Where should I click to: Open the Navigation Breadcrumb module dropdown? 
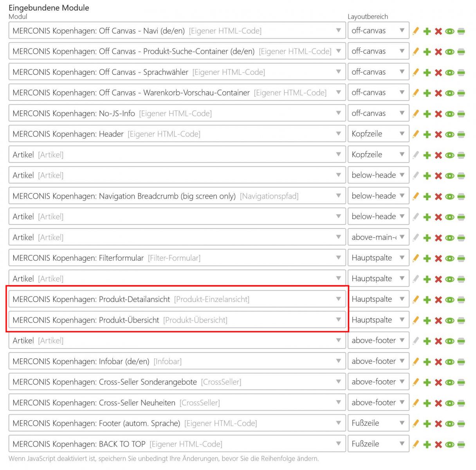coord(177,196)
